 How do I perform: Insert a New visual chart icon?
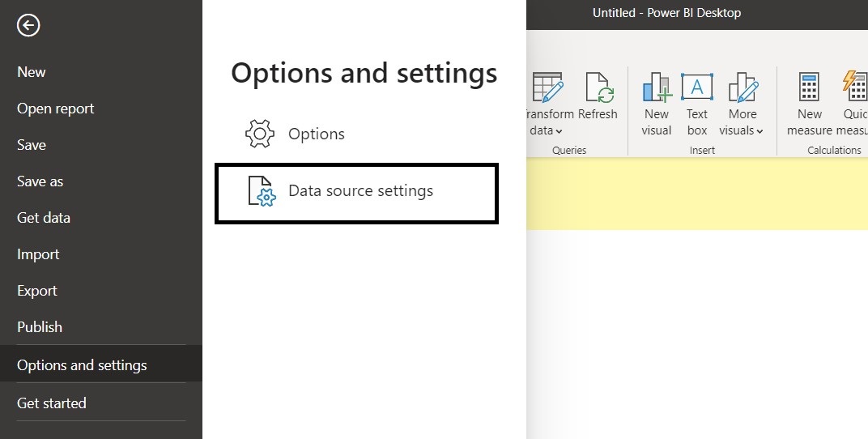[657, 87]
